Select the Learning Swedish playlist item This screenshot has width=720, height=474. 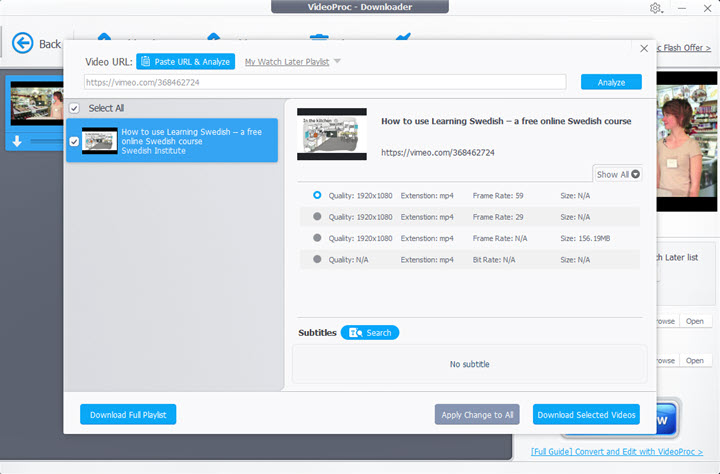tap(172, 141)
